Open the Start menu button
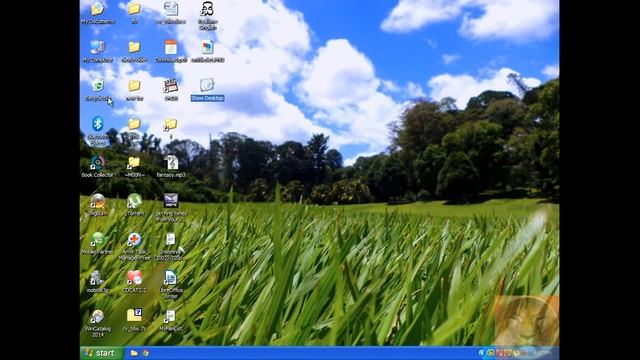Viewport: 640px width, 360px height. (x=101, y=353)
